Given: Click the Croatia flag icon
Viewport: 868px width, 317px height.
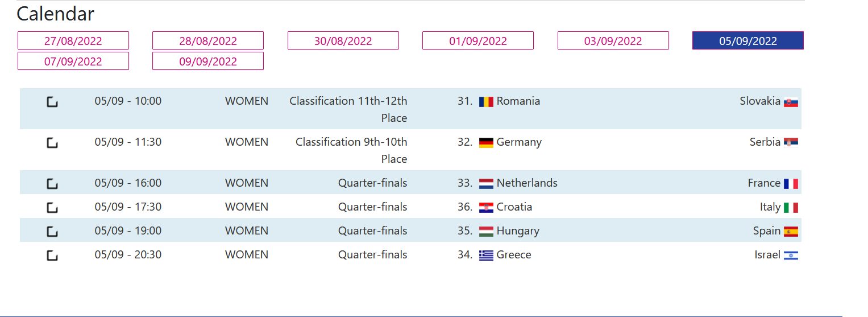Looking at the screenshot, I should tap(486, 208).
